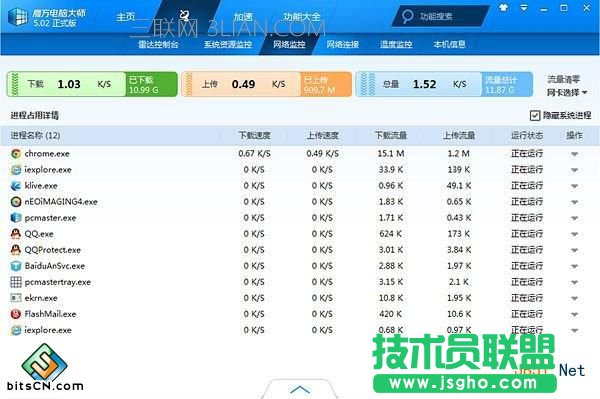Click the ekrn.exe process icon
Screen dimensions: 600x399
16,298
